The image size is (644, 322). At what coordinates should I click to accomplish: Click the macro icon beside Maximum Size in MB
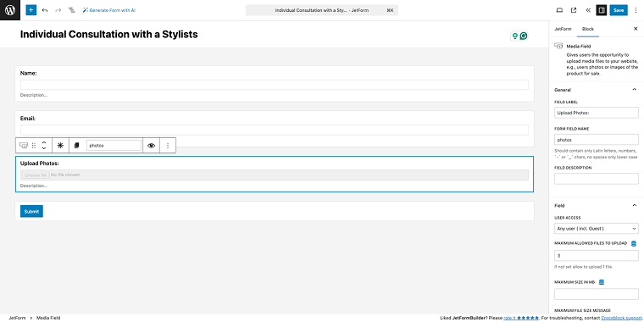pos(602,282)
